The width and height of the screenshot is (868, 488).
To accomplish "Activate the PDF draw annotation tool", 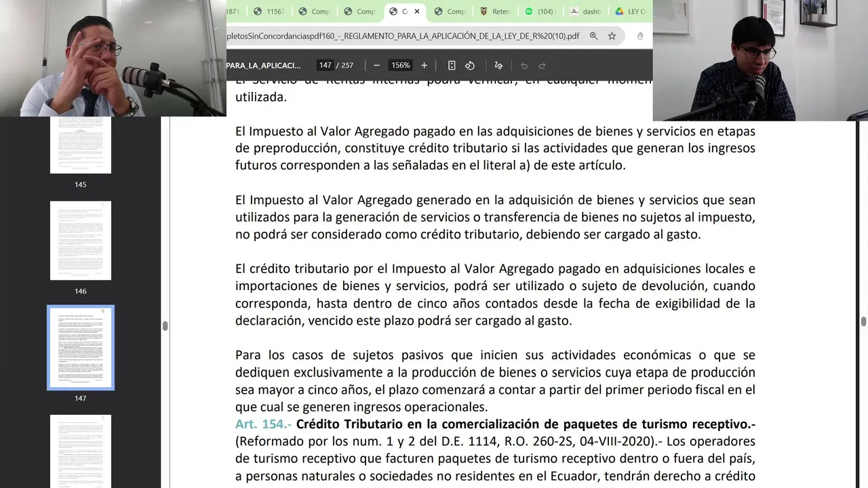I will [x=498, y=66].
